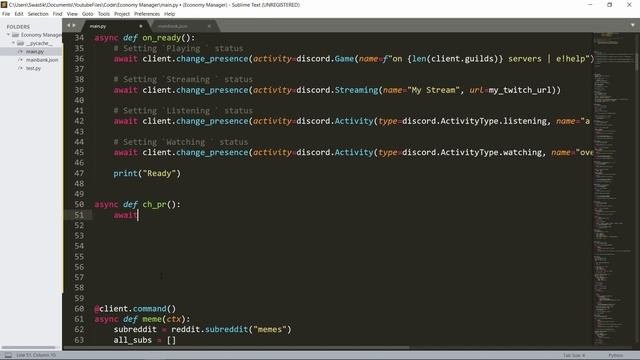The image size is (640, 360).
Task: Close the mainbank.json tab
Action: pyautogui.click(x=209, y=26)
